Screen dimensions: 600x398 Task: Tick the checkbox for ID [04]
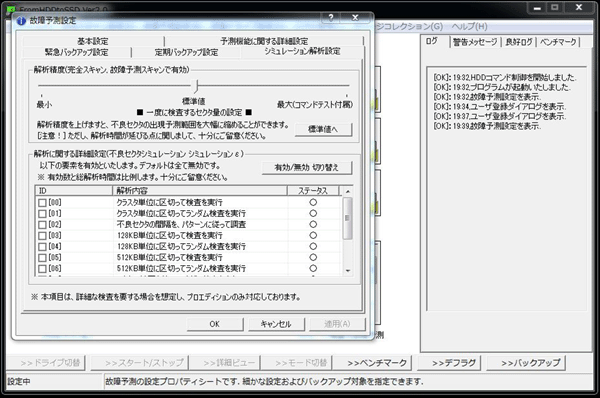(x=42, y=247)
